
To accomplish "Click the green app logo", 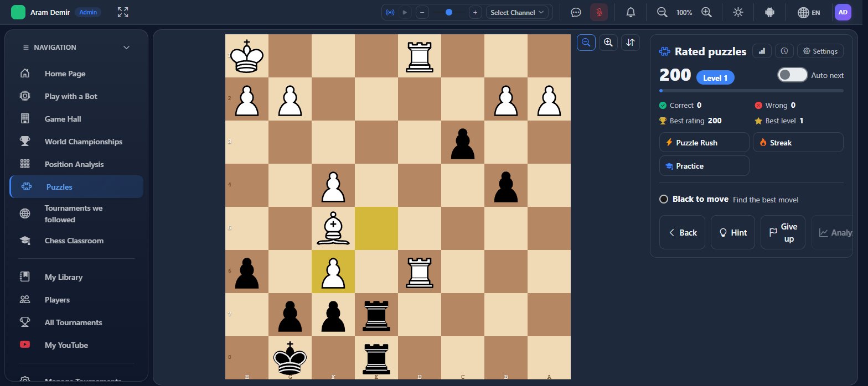I will tap(18, 12).
